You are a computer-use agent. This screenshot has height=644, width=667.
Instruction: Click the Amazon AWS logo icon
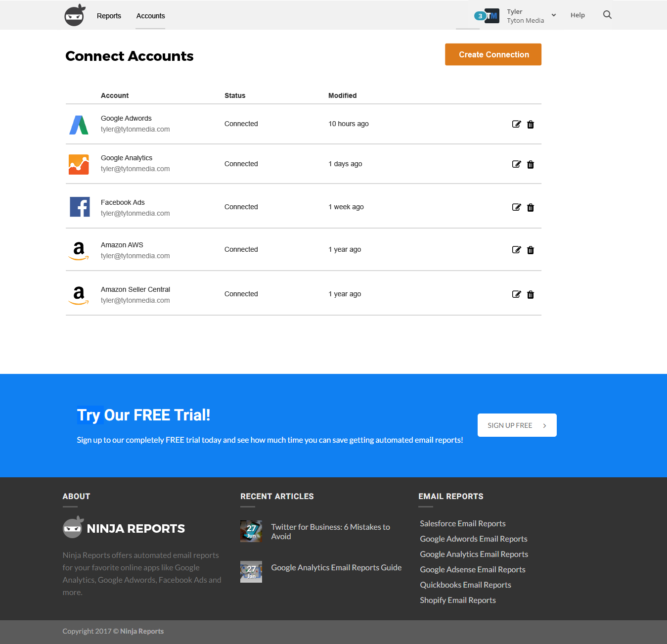pos(79,251)
